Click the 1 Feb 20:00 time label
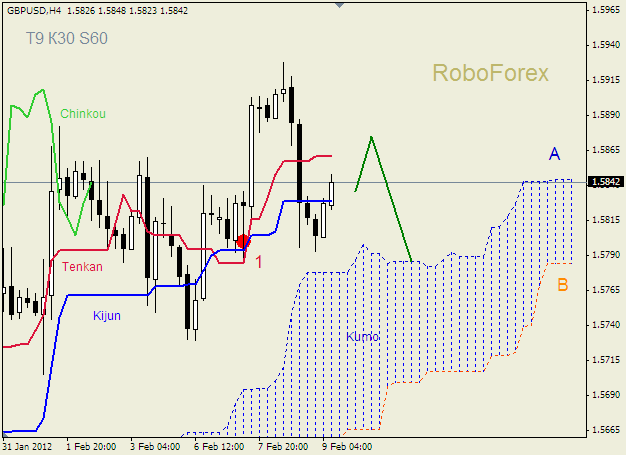 (91, 447)
